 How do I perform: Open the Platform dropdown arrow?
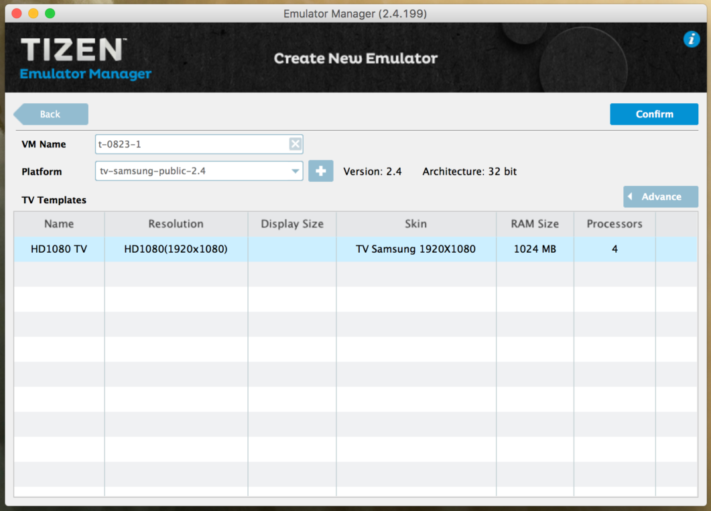295,171
